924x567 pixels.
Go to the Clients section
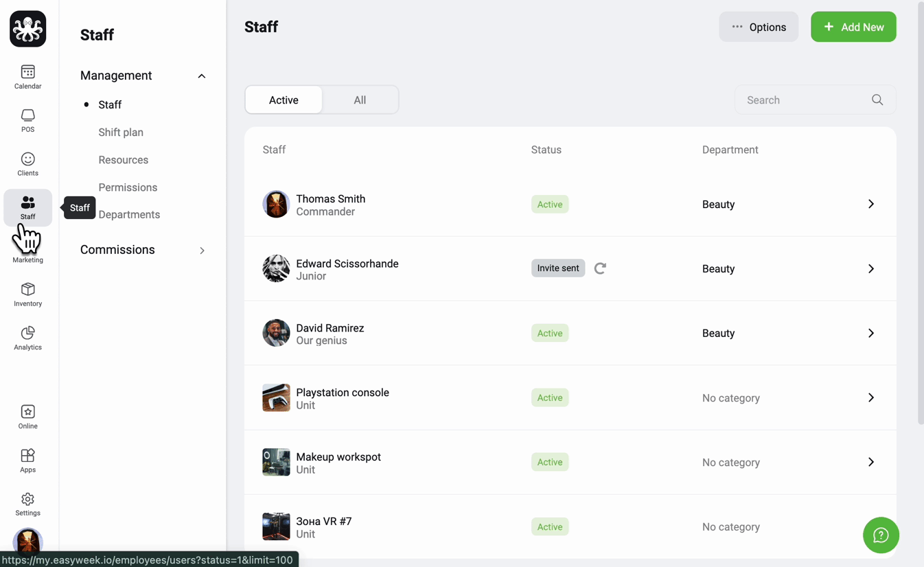coord(27,164)
